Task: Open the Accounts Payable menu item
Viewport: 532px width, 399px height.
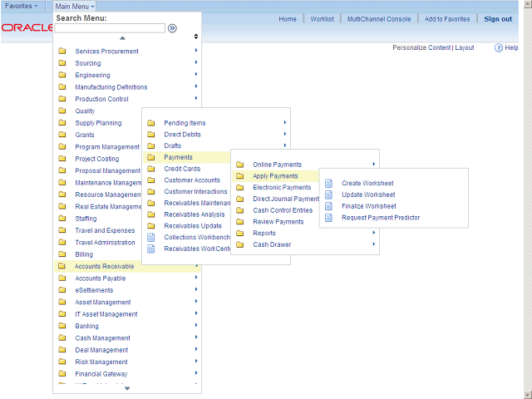Action: point(100,278)
